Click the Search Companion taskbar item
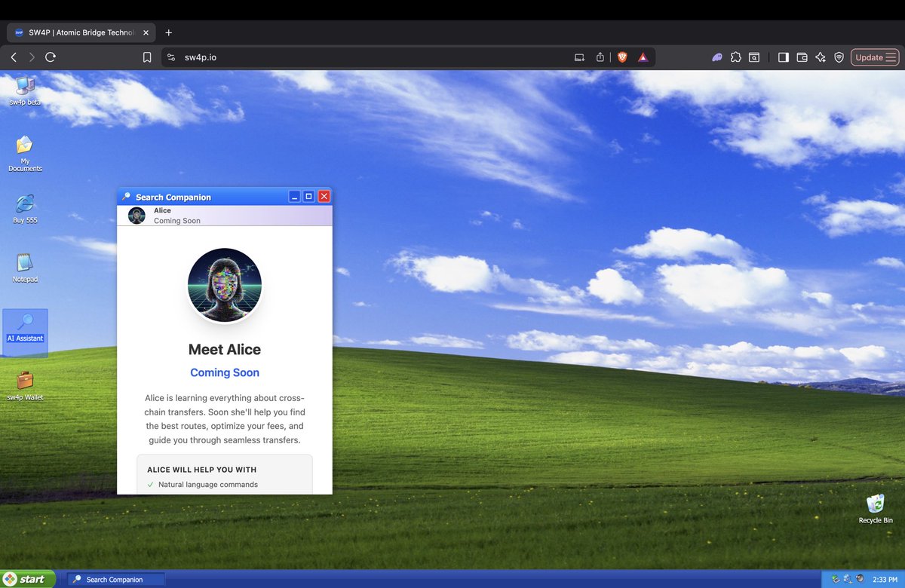 point(115,580)
